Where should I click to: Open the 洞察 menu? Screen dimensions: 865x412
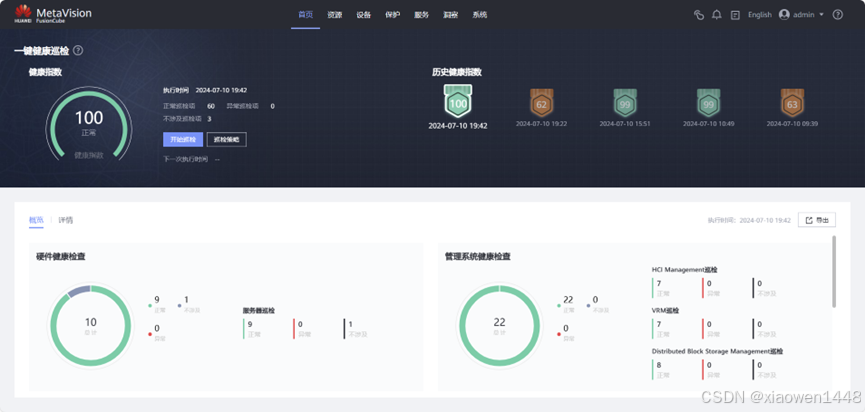point(450,15)
